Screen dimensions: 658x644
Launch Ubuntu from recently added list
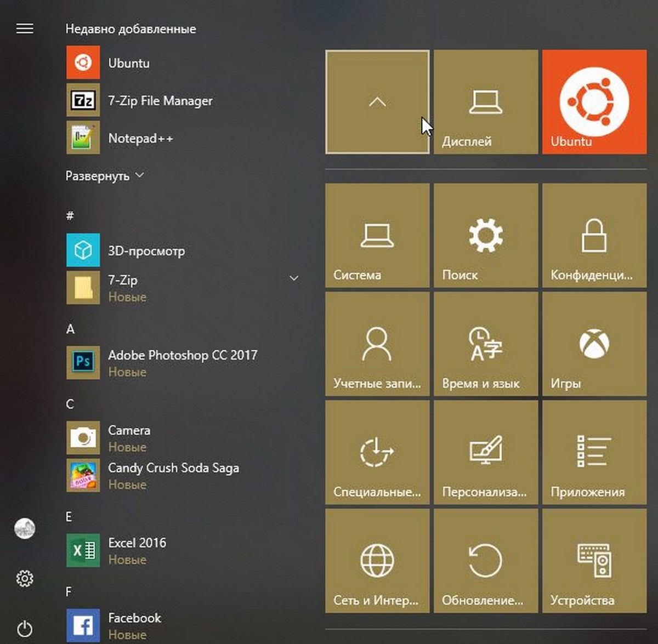click(x=183, y=62)
